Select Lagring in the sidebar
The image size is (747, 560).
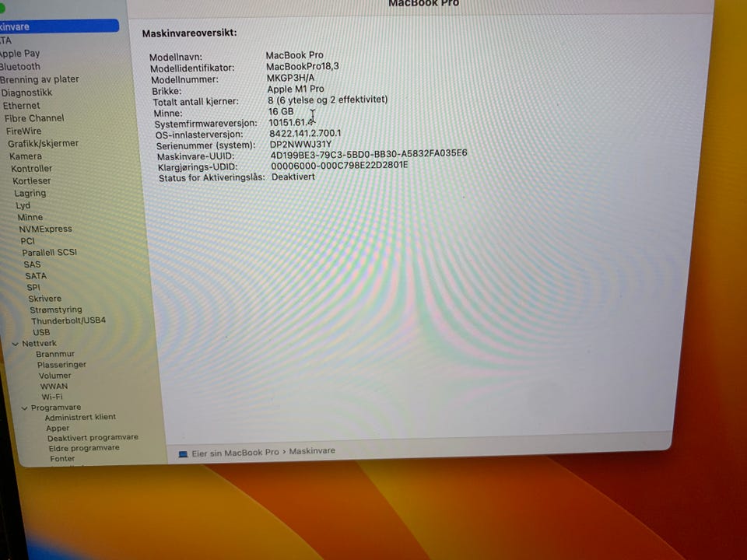click(x=30, y=194)
